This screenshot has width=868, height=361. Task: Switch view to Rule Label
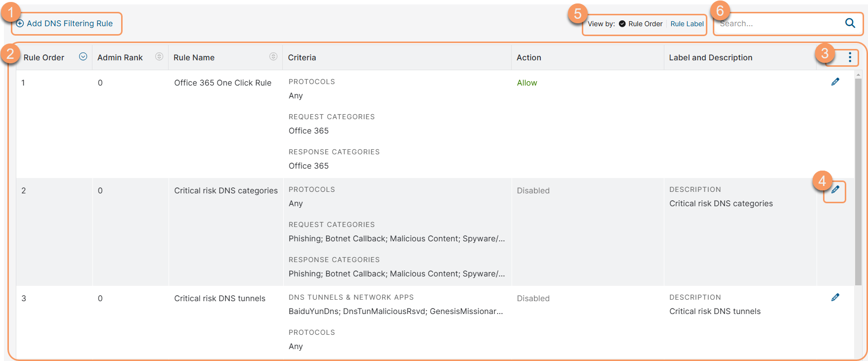pos(687,24)
